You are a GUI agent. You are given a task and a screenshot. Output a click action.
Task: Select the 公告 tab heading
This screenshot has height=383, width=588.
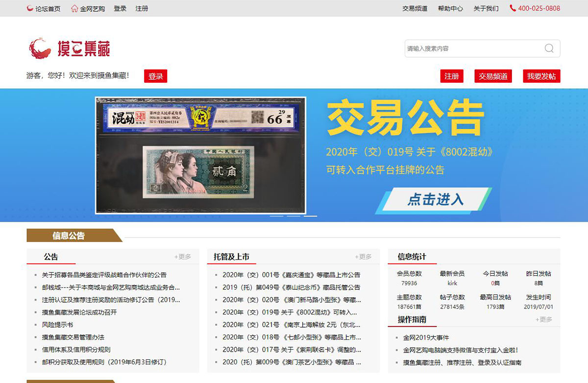click(x=51, y=257)
